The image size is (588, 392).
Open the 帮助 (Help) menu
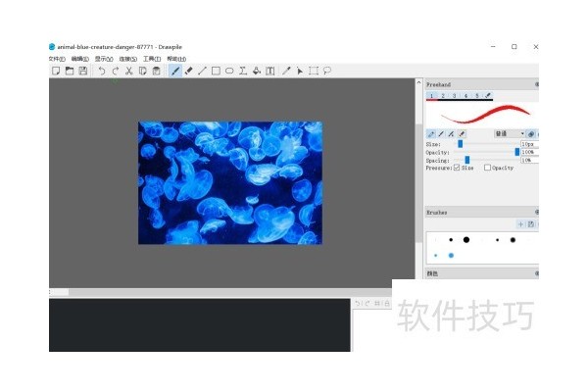(176, 59)
